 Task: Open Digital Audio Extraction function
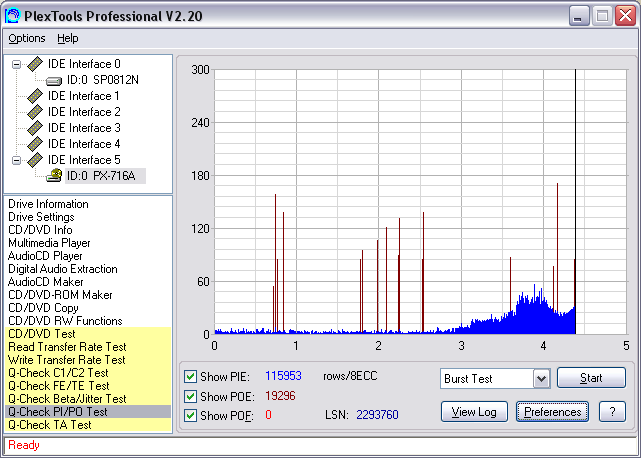(63, 269)
